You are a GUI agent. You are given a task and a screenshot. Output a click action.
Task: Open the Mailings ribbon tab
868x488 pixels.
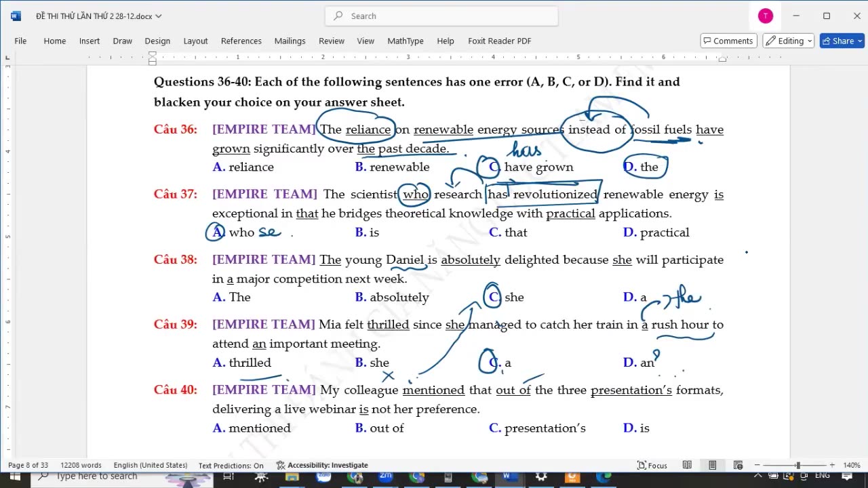[x=290, y=41]
